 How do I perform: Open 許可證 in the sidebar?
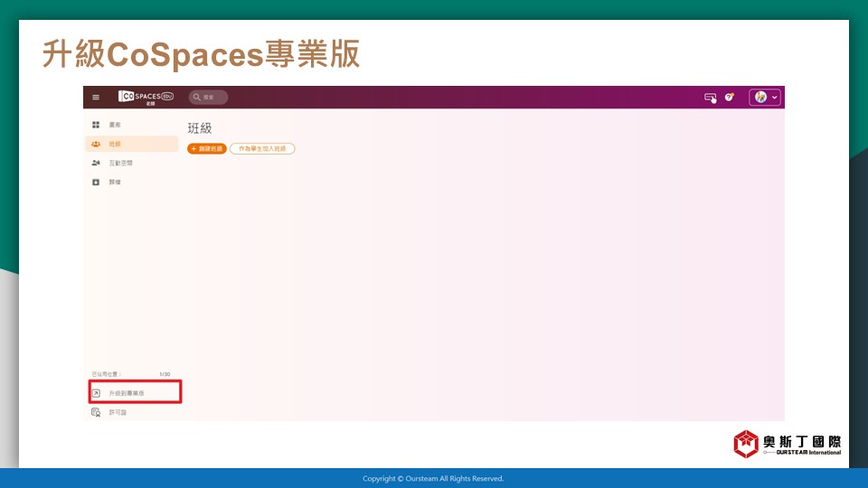coord(118,413)
